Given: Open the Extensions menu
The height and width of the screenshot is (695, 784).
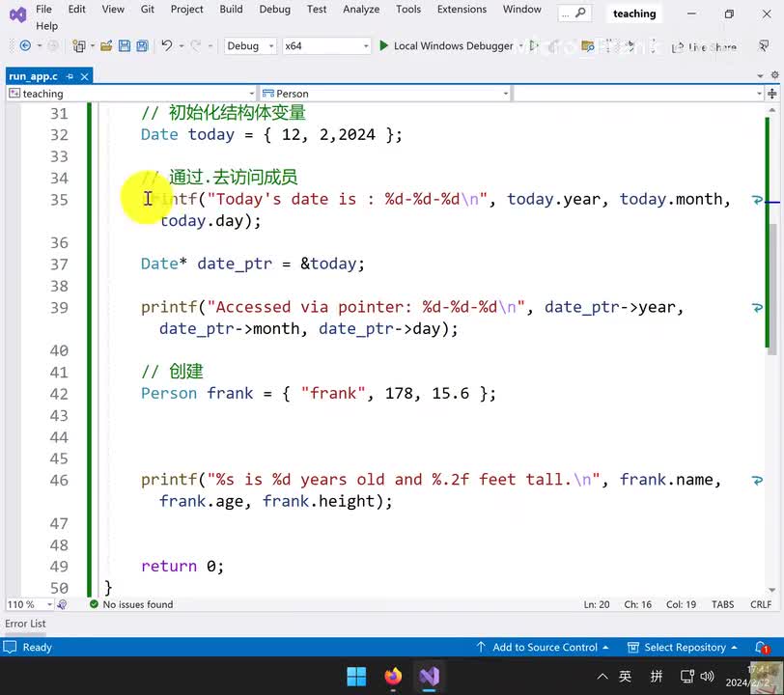Looking at the screenshot, I should pyautogui.click(x=462, y=10).
